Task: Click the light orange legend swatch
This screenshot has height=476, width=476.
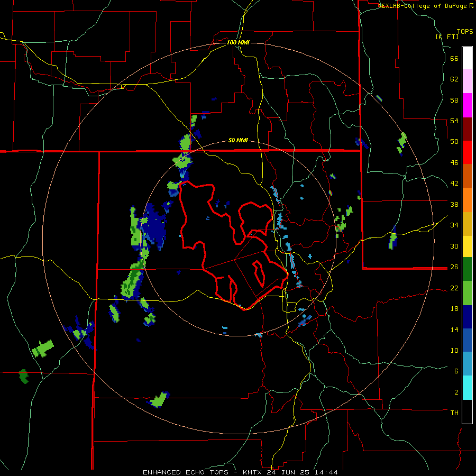Action: pos(467,200)
